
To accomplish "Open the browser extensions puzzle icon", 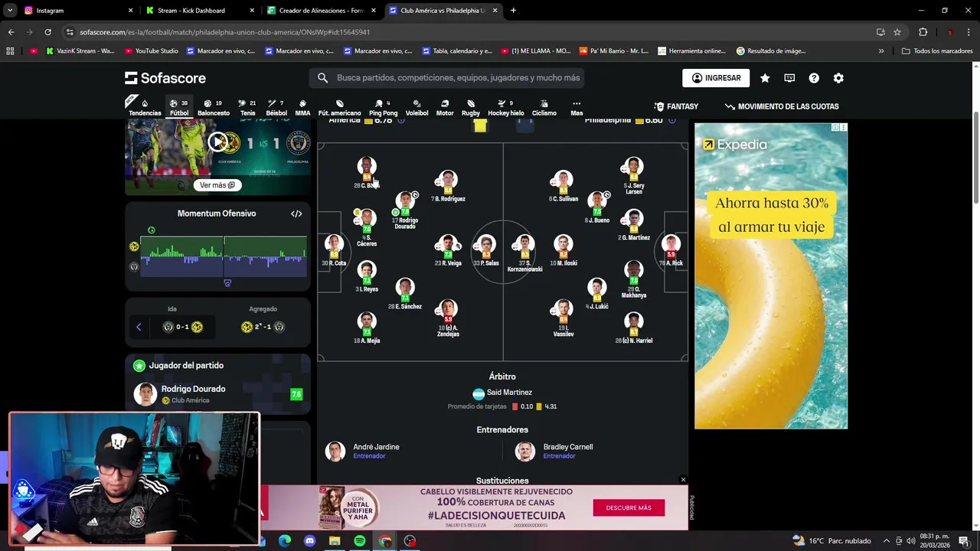I will [x=923, y=32].
